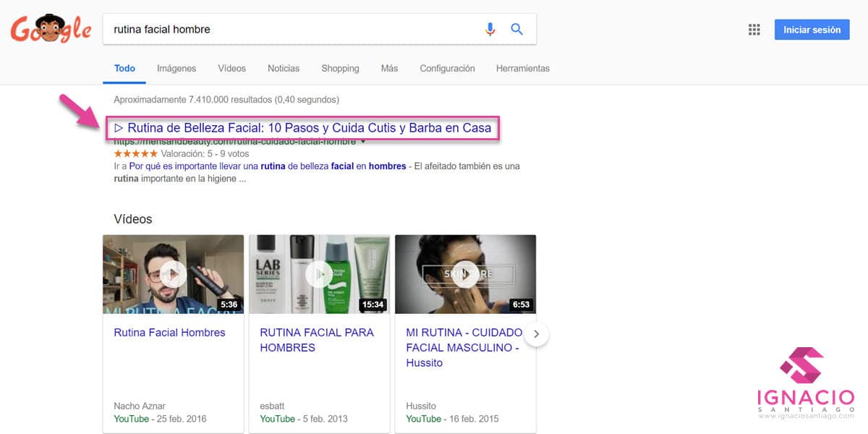
Task: Select the Todo tab
Action: click(124, 69)
